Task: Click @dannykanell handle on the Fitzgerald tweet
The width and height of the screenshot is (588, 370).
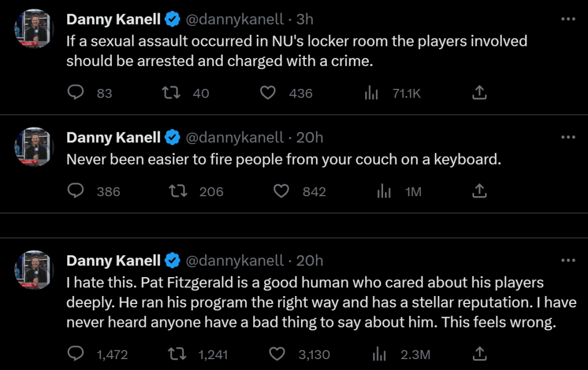Action: click(235, 260)
